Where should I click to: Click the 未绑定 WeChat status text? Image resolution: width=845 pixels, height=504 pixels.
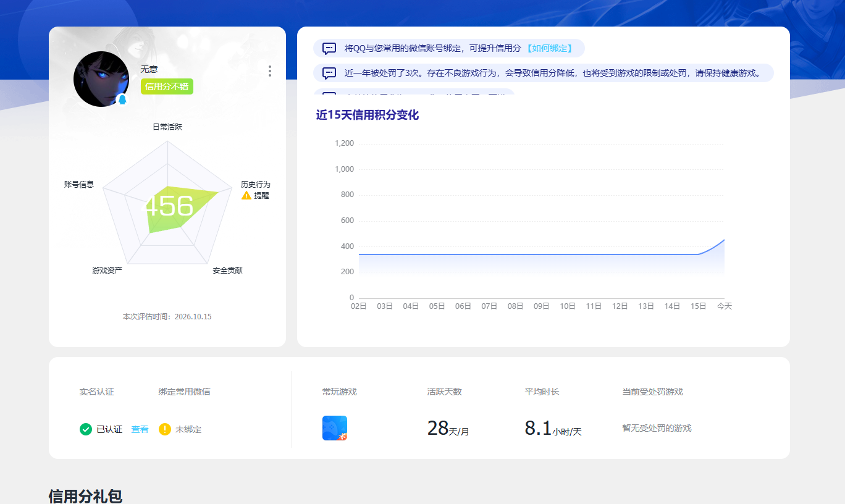[x=188, y=429]
